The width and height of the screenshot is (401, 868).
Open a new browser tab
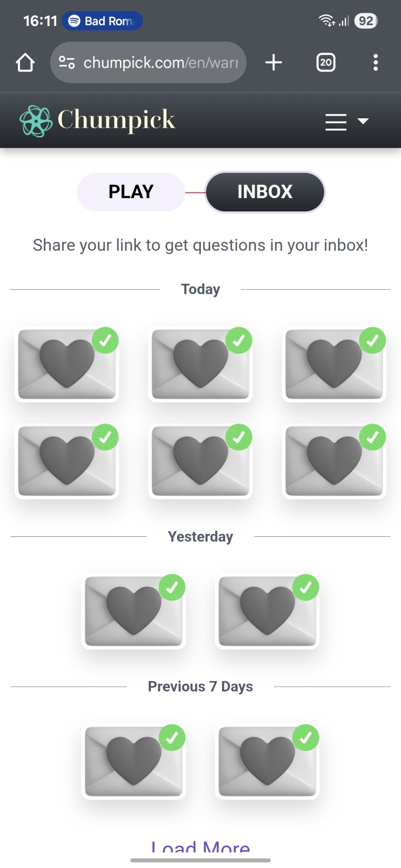click(x=274, y=62)
